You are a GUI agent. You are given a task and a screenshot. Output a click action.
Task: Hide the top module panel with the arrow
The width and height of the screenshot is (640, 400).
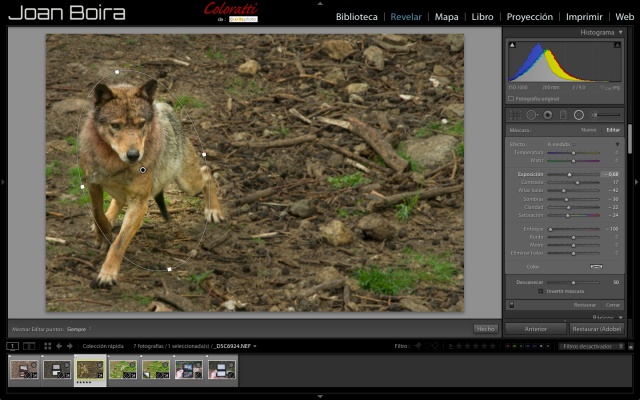tap(320, 3)
